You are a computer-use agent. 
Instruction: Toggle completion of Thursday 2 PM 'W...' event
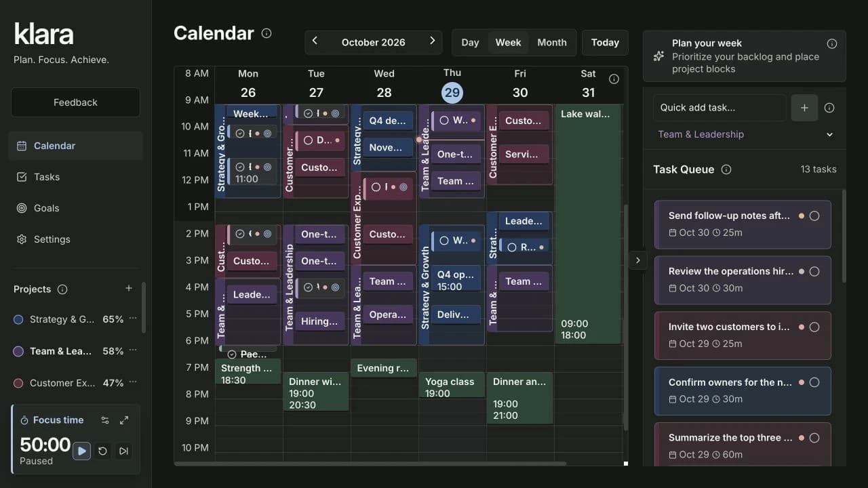[x=444, y=241]
